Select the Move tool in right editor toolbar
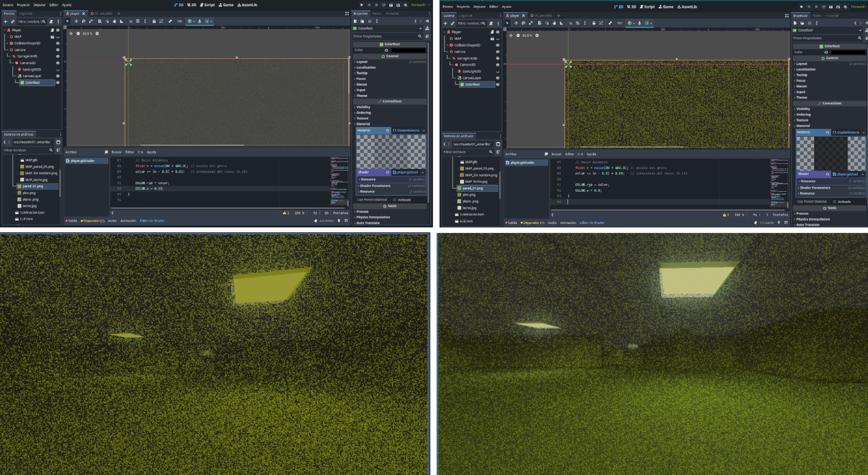This screenshot has height=475, width=868. point(516,23)
